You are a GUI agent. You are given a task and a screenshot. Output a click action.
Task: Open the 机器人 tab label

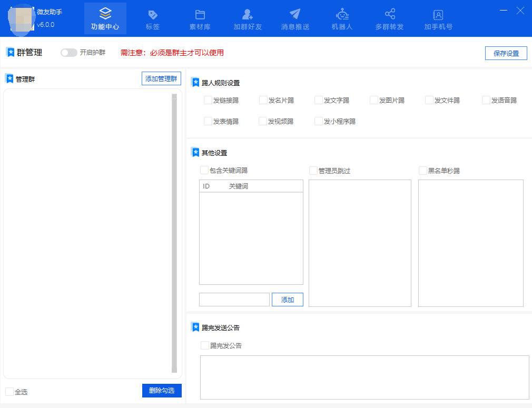click(x=342, y=27)
